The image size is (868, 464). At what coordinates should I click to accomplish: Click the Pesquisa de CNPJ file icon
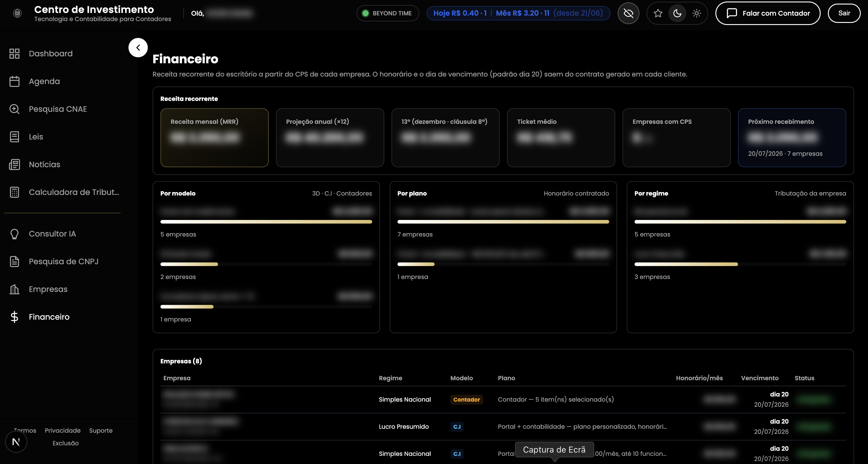point(14,261)
